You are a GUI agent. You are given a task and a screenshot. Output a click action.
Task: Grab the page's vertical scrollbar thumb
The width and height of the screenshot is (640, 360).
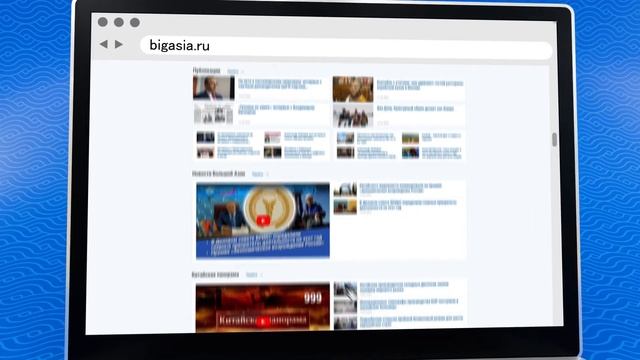(x=554, y=139)
